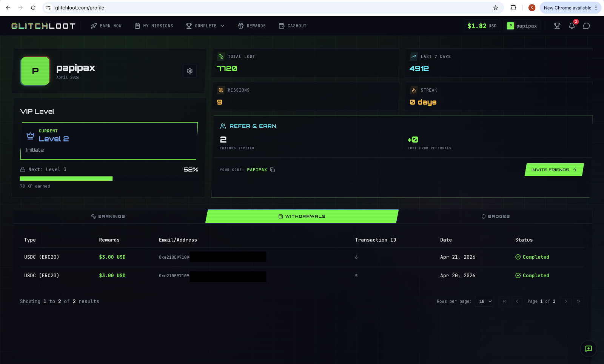Open the profile settings gear icon
The width and height of the screenshot is (604, 364).
(x=190, y=71)
